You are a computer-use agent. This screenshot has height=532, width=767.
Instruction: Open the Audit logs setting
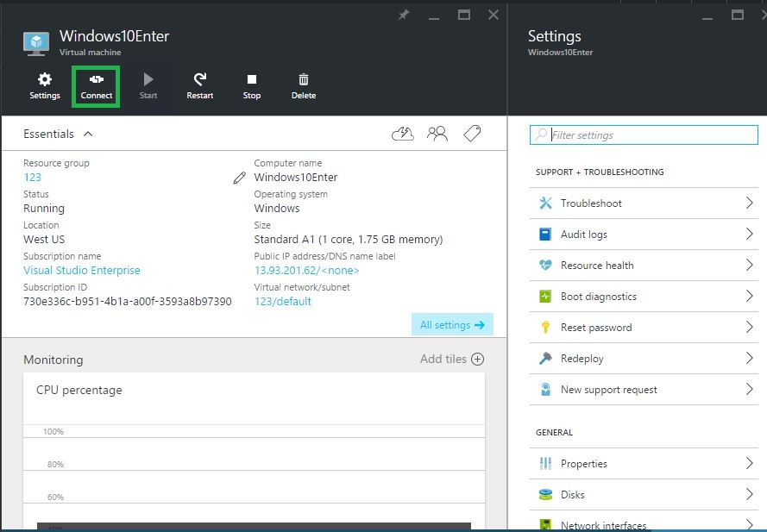click(x=644, y=235)
